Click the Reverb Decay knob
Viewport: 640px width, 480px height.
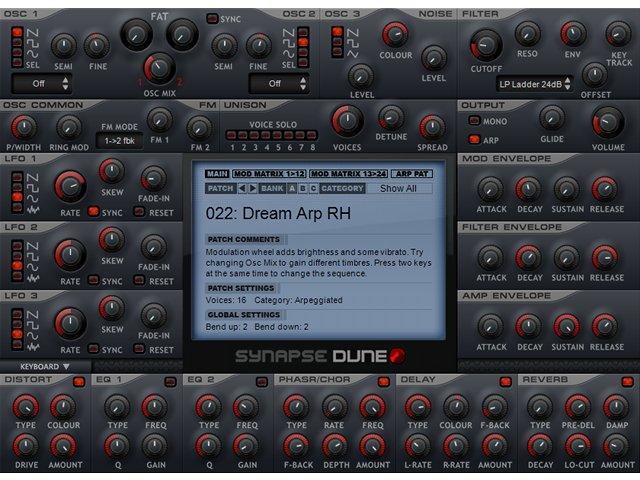(540, 447)
